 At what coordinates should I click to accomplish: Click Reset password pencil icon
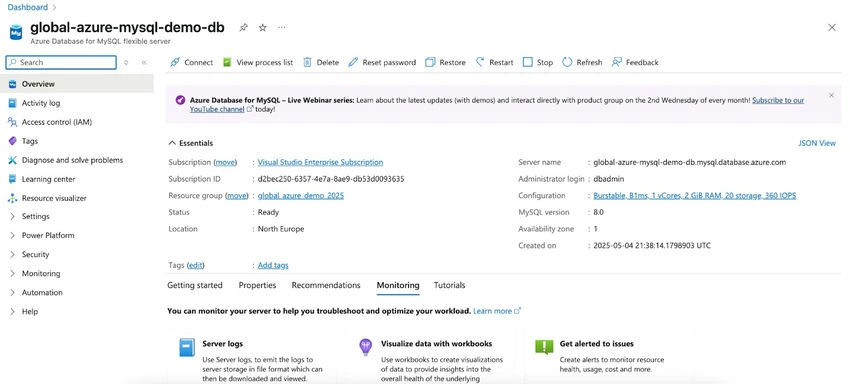pos(353,62)
